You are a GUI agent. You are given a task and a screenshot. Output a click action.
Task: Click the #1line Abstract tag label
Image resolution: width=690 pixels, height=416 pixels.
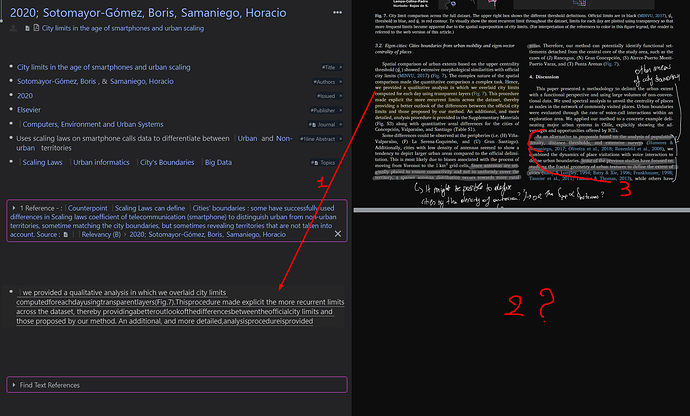coord(318,139)
